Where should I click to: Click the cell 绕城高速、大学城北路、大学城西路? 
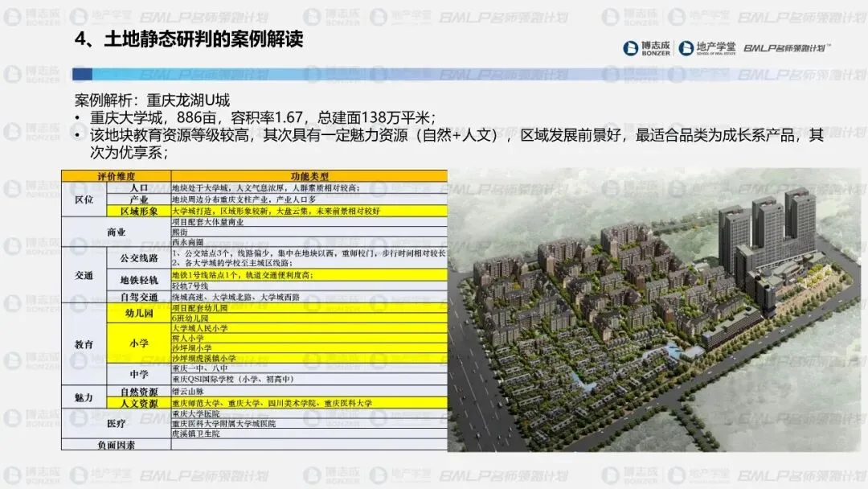pos(309,297)
